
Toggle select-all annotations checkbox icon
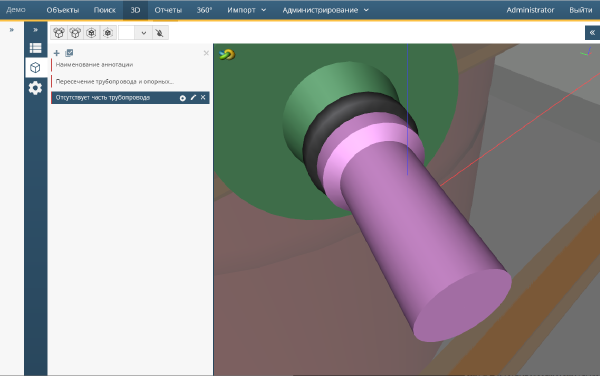[x=69, y=53]
